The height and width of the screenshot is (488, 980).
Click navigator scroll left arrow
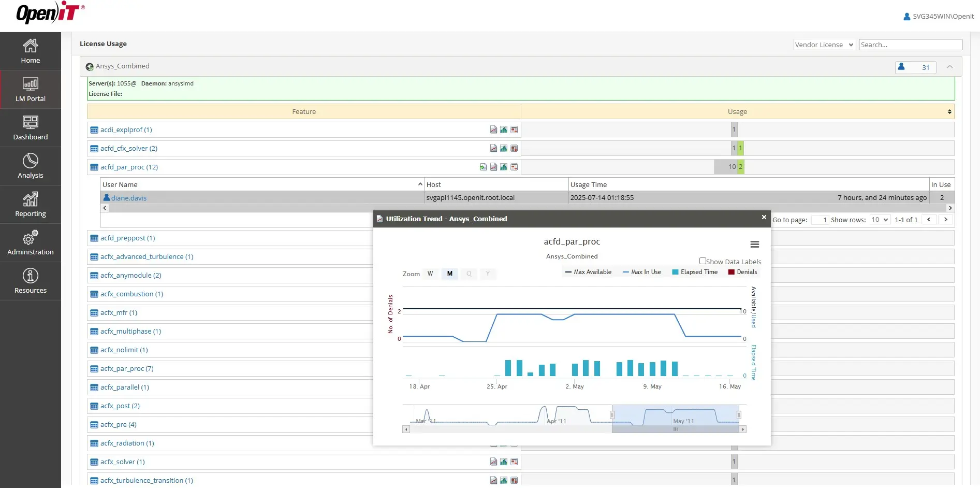(406, 429)
